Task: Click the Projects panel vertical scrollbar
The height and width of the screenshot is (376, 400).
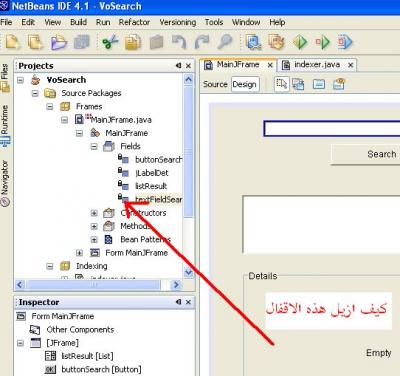Action: tap(189, 152)
